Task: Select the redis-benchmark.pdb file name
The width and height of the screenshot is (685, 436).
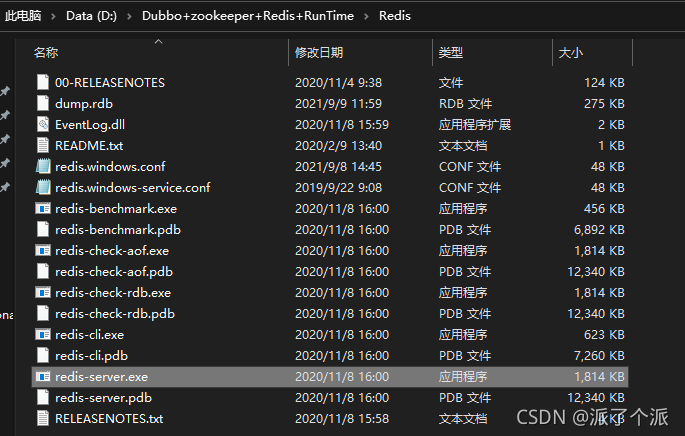Action: [x=118, y=229]
